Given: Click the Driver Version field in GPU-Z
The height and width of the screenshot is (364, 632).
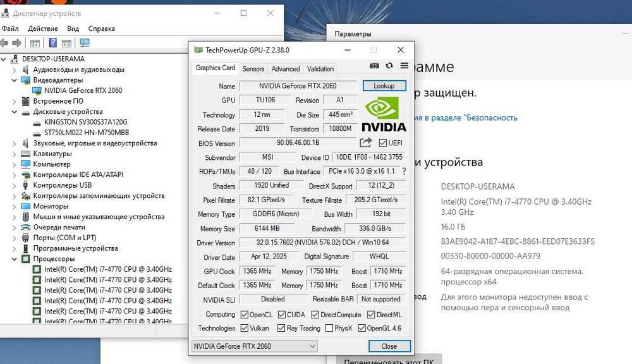Looking at the screenshot, I should tap(322, 243).
